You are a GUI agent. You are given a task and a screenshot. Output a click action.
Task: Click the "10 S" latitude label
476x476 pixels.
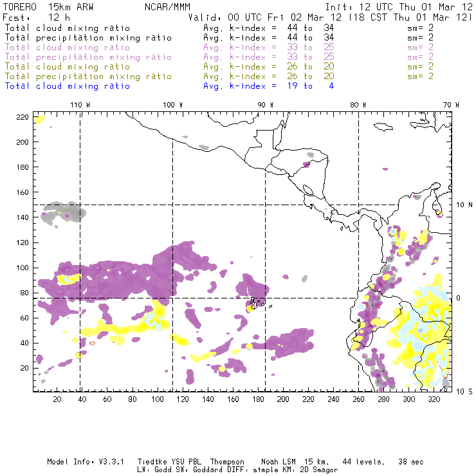464,392
